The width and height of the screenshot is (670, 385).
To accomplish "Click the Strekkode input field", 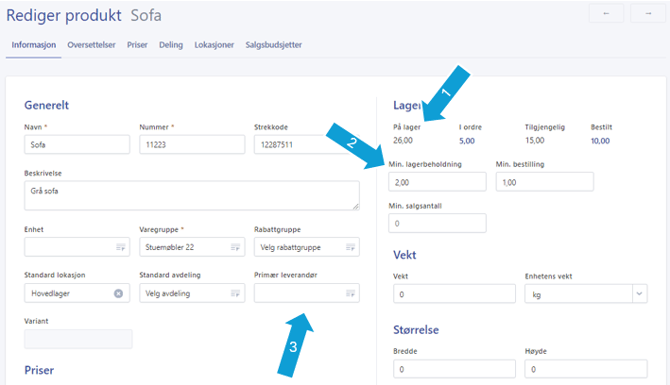I will tap(307, 144).
